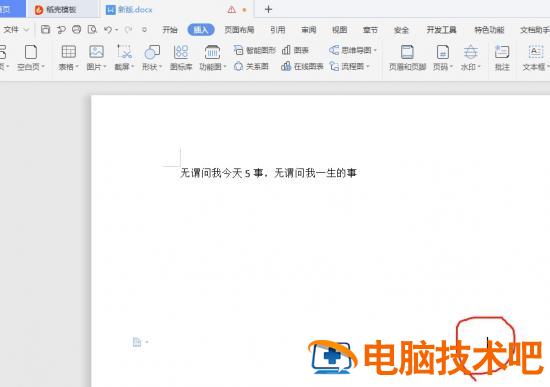Expand the 图片 dropdown arrow

click(x=105, y=66)
